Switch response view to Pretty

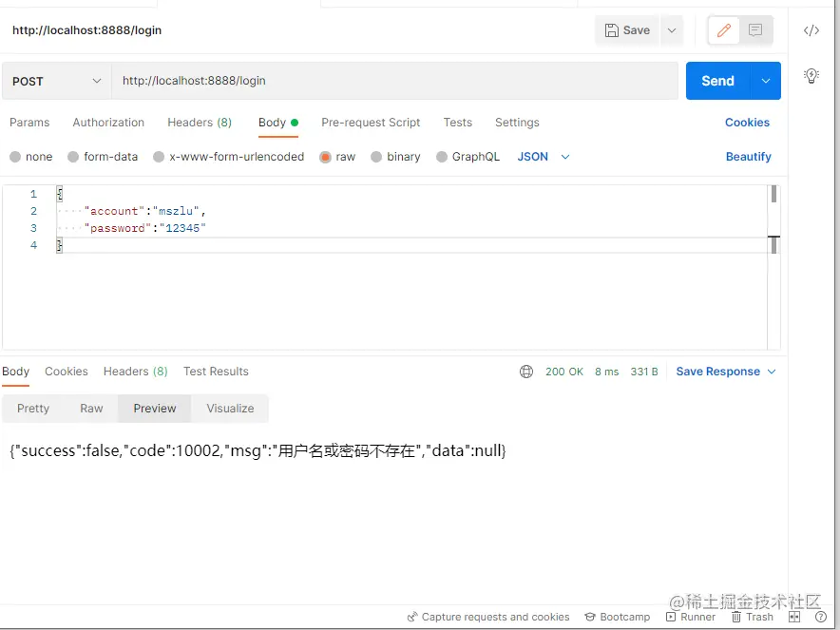click(33, 409)
